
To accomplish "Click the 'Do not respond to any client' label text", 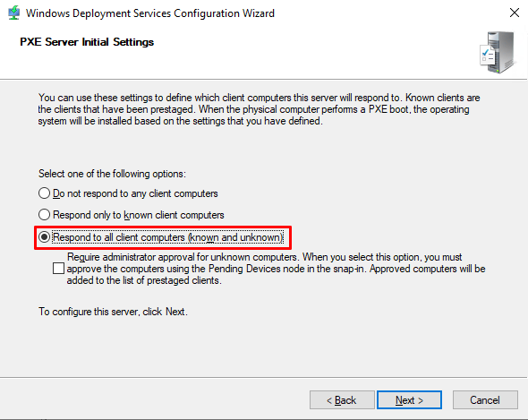I will coord(135,193).
